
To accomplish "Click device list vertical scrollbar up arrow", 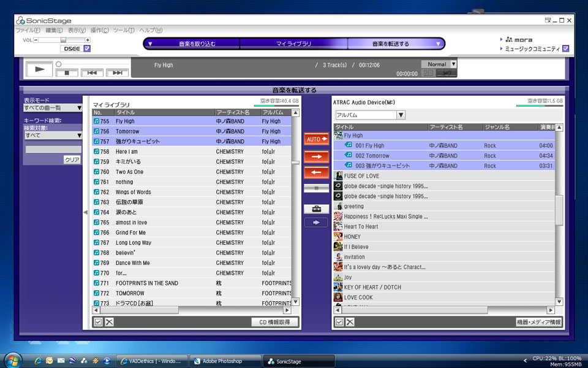I will coord(559,128).
